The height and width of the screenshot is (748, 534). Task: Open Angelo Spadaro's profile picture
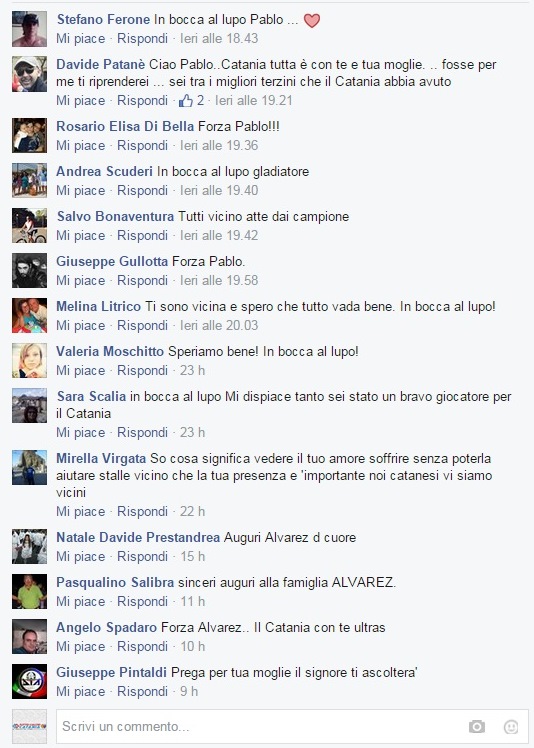pyautogui.click(x=29, y=636)
